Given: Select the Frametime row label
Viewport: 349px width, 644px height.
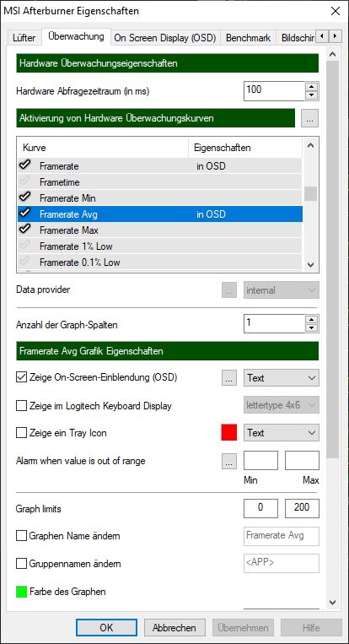Looking at the screenshot, I should pyautogui.click(x=60, y=182).
